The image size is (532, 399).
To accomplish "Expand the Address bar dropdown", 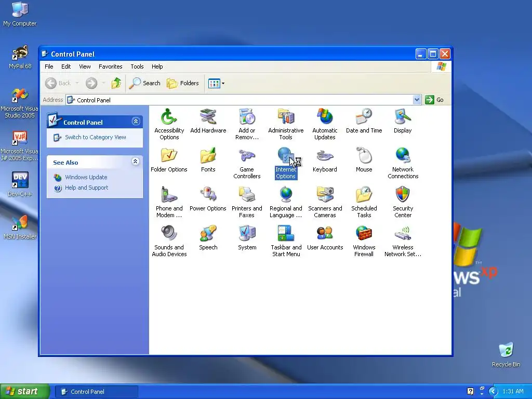I will pyautogui.click(x=417, y=100).
